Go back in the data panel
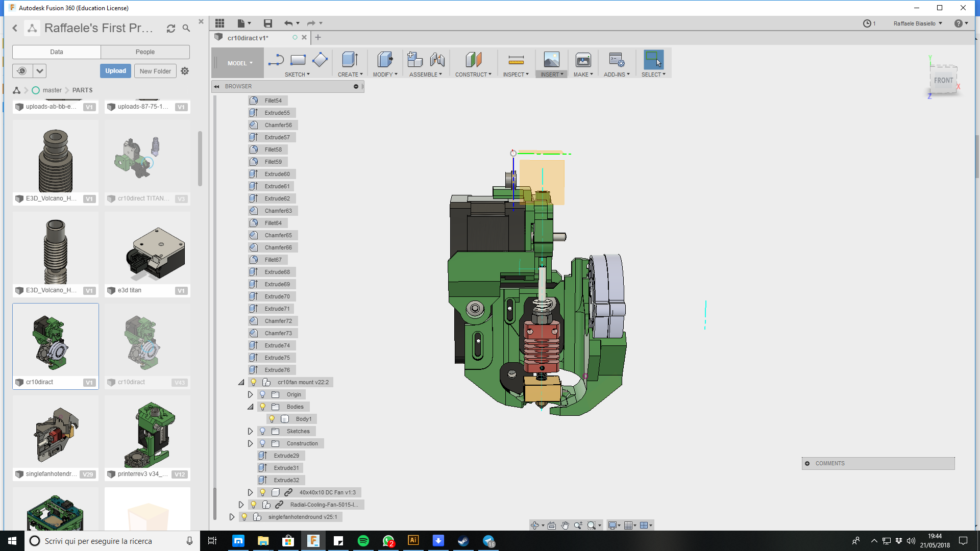 pos(15,29)
